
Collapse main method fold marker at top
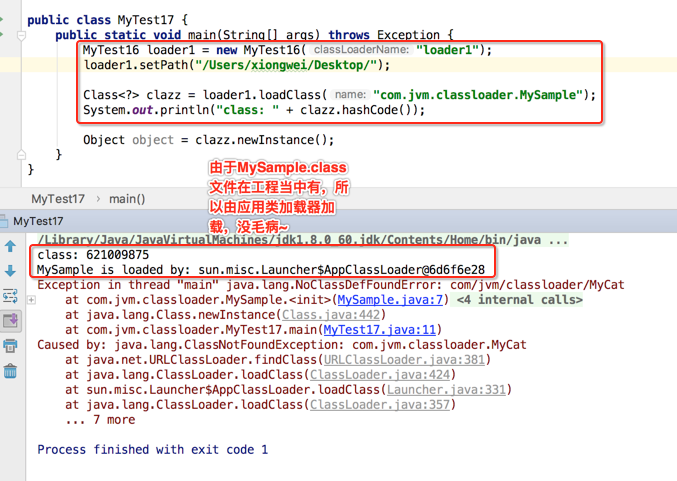pos(21,35)
